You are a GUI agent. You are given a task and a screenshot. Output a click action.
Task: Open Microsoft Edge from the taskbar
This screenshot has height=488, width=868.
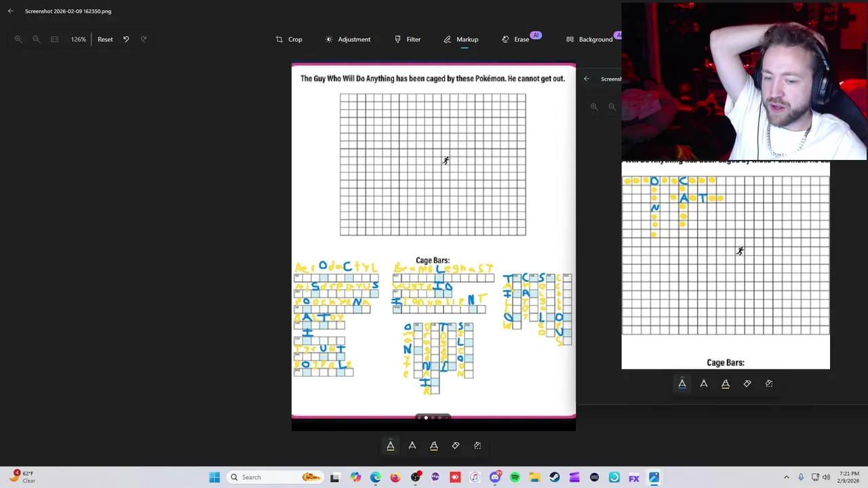[376, 477]
